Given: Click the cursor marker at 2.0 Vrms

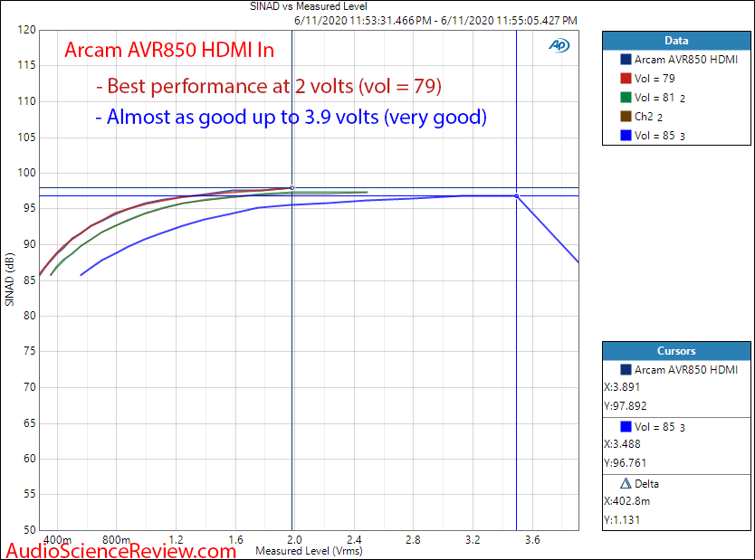Looking at the screenshot, I should (291, 188).
